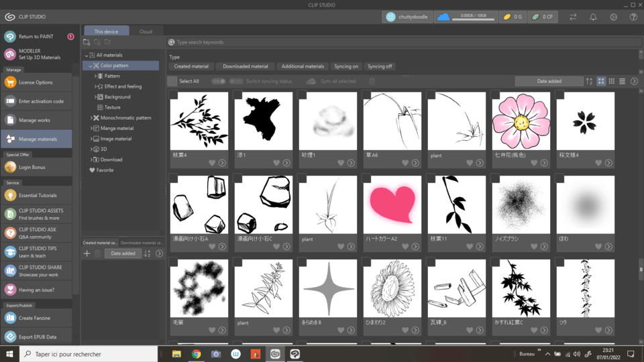Open details arrow for 枝葉4 material
The image size is (644, 362).
(222, 163)
